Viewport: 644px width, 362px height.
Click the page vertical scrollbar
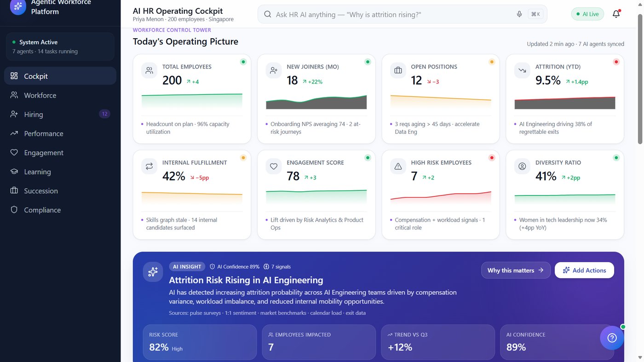point(640,78)
